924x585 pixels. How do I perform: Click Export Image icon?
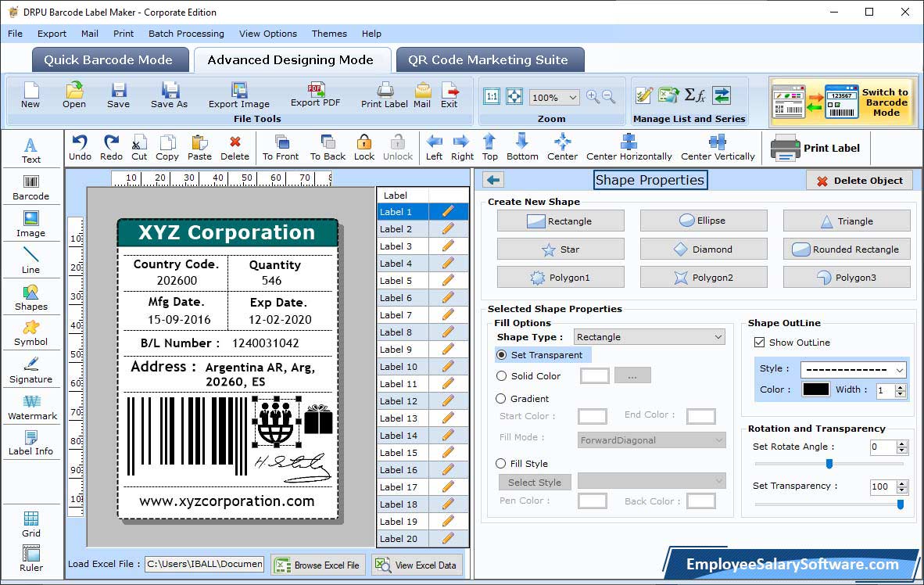click(x=238, y=95)
